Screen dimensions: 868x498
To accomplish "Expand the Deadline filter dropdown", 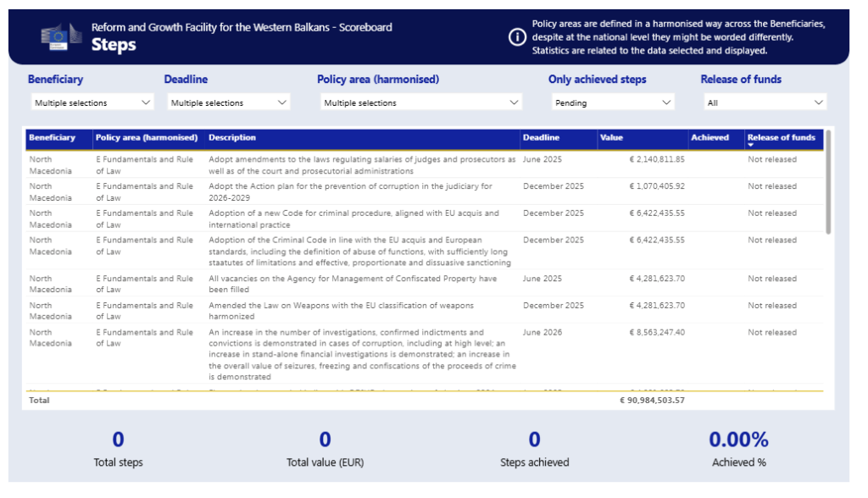I will point(228,102).
